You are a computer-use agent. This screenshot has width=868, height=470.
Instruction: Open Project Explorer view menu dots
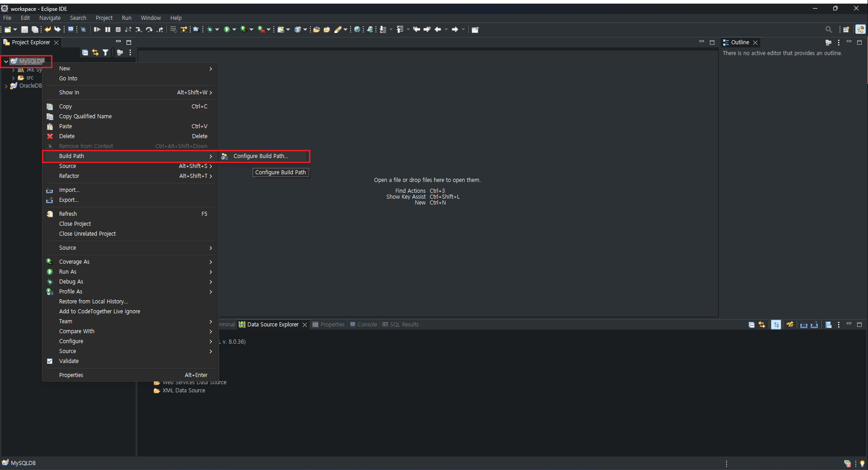[x=130, y=52]
